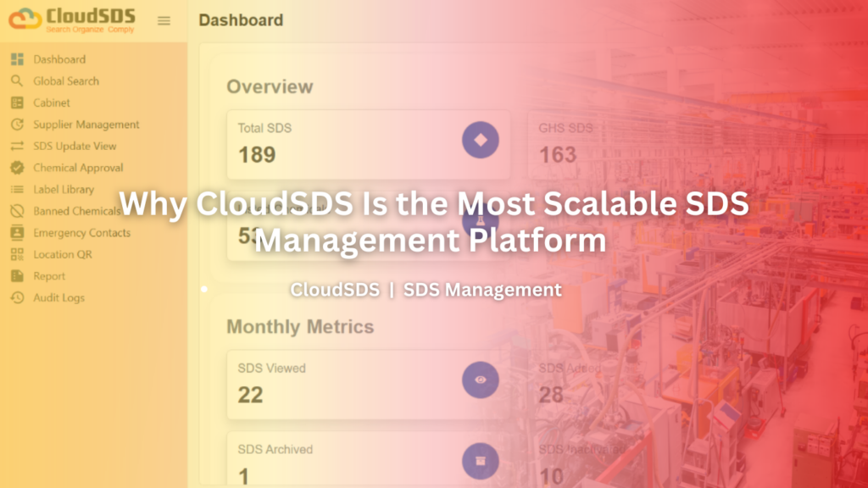The image size is (868, 488).
Task: Click the GHS SDS card label
Action: click(565, 128)
